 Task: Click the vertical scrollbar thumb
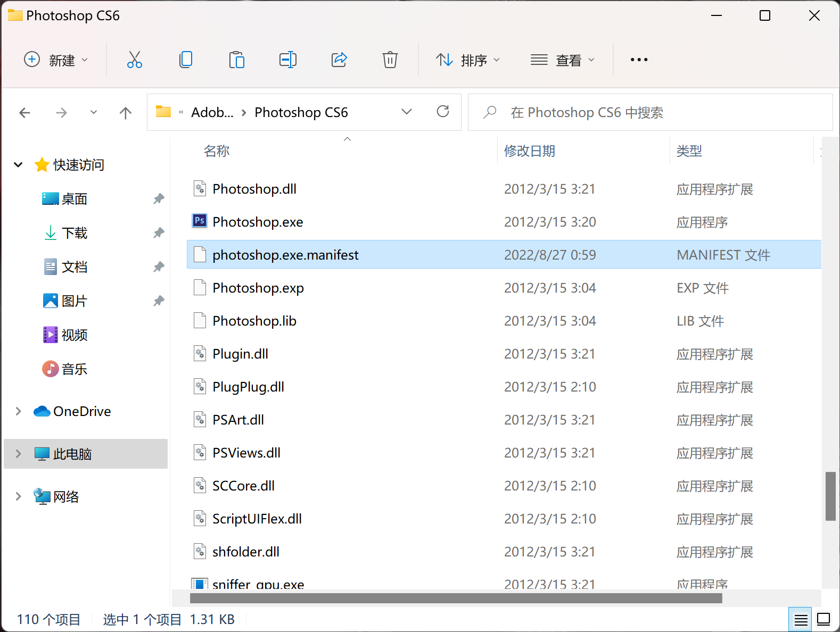(830, 496)
